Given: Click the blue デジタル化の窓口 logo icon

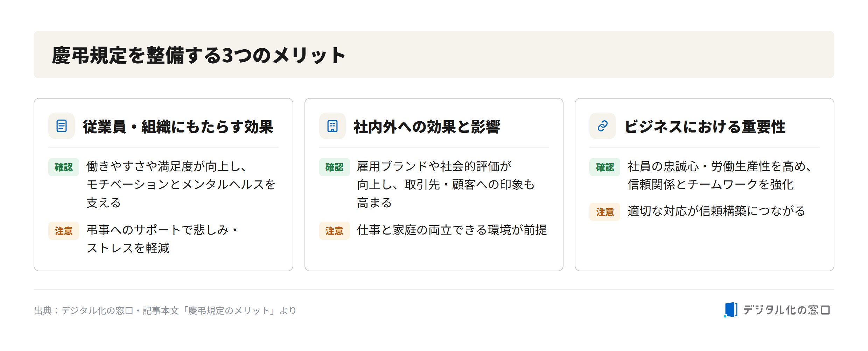Looking at the screenshot, I should click(730, 310).
